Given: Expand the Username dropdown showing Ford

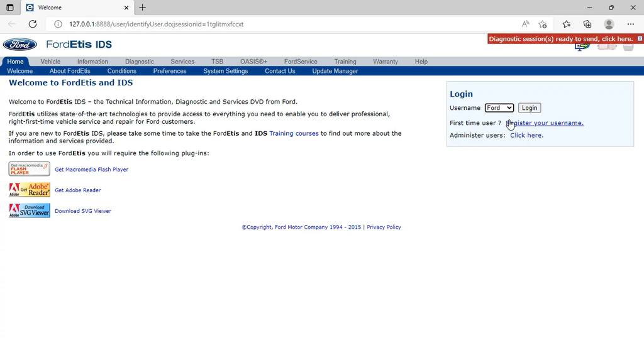Looking at the screenshot, I should click(499, 108).
